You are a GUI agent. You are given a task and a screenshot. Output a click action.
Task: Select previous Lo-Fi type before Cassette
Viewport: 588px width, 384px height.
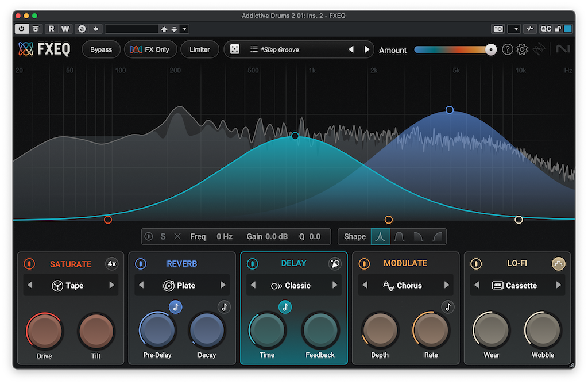pos(477,285)
